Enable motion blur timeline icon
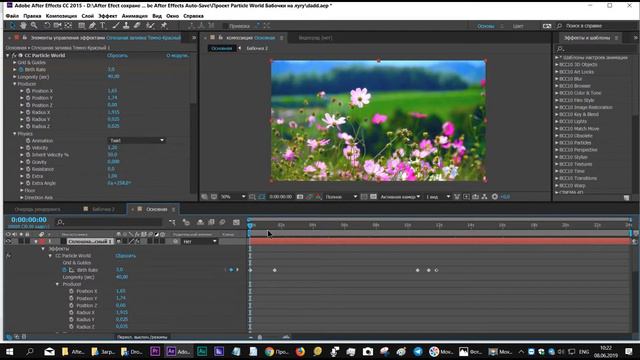The width and height of the screenshot is (640, 360). coord(222,222)
